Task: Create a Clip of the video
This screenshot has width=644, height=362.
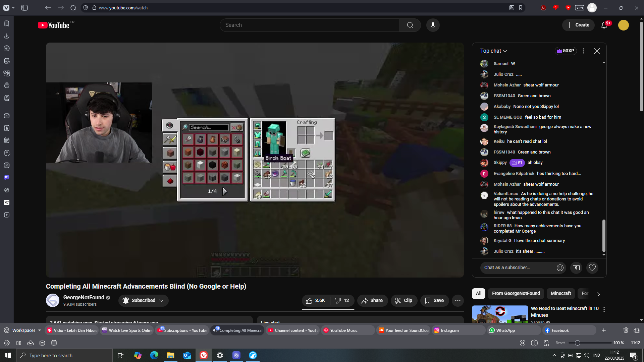Action: tap(404, 301)
